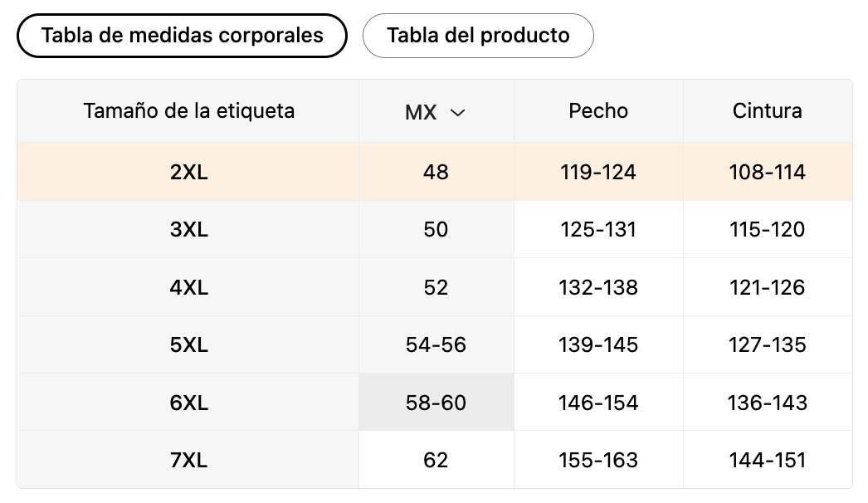The height and width of the screenshot is (503, 868).
Task: Select the 3XL size row label
Action: 188,229
